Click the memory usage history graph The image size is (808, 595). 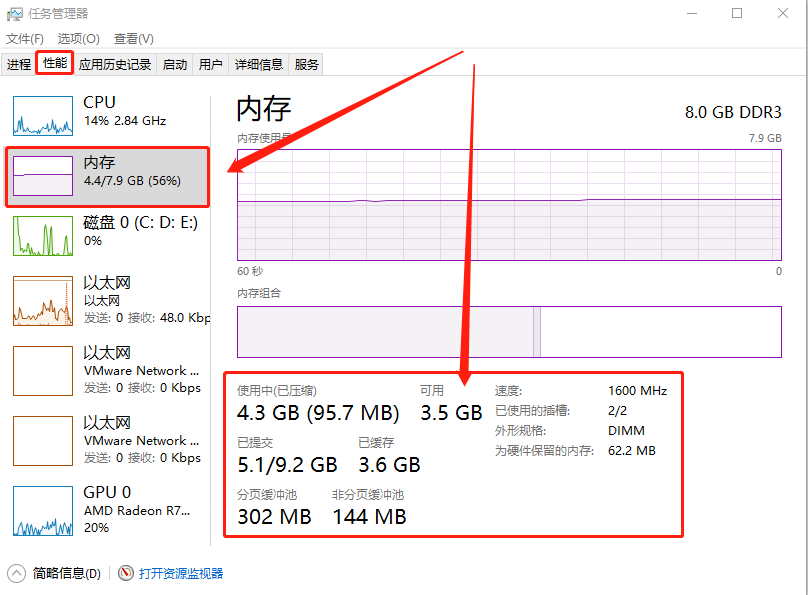508,205
